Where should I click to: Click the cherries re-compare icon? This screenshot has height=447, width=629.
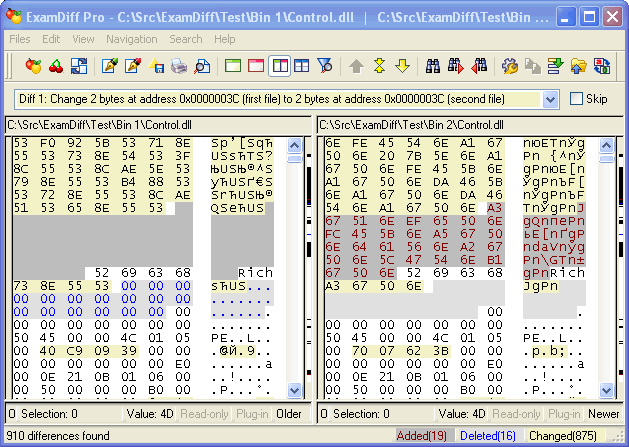[56, 65]
